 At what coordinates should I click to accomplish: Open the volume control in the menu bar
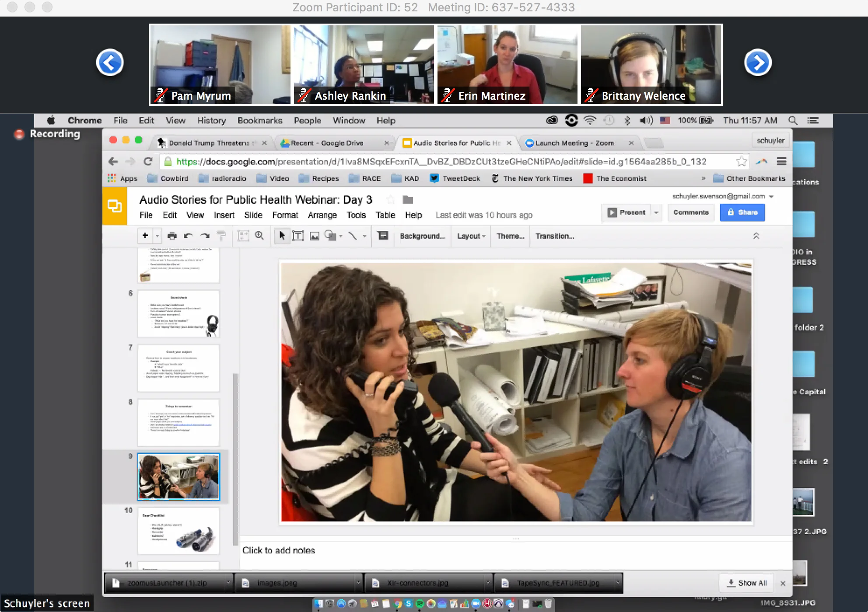coord(646,120)
